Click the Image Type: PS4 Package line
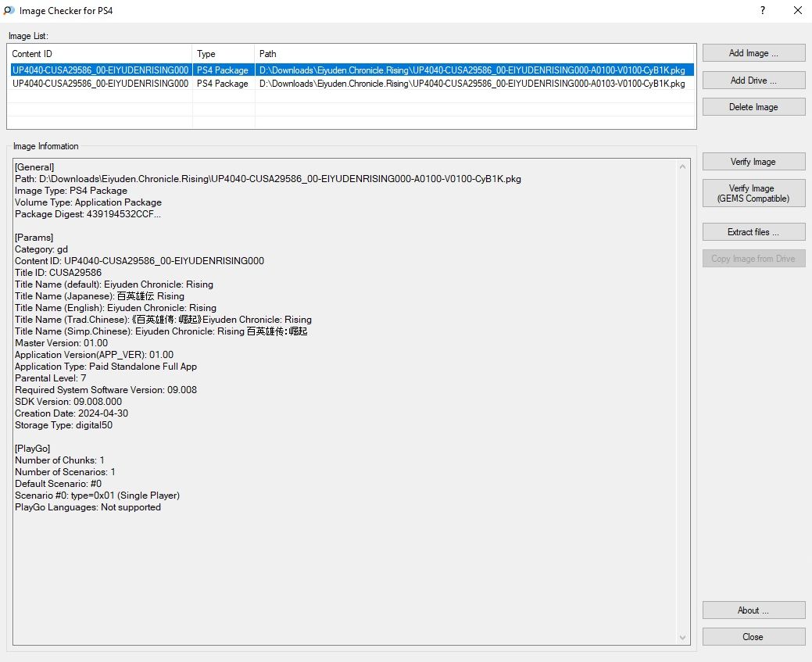This screenshot has height=662, width=812. tap(71, 191)
